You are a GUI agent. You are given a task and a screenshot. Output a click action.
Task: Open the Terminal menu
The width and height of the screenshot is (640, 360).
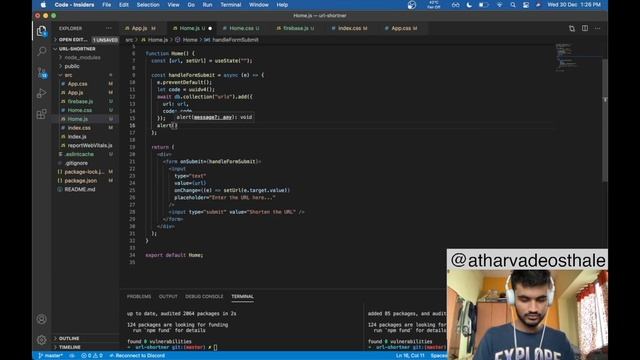231,5
